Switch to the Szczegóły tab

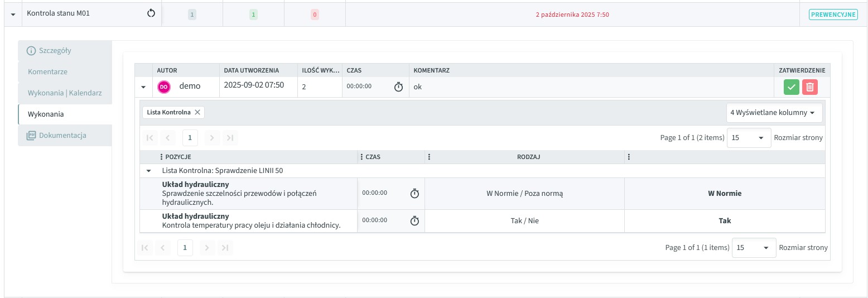click(55, 51)
